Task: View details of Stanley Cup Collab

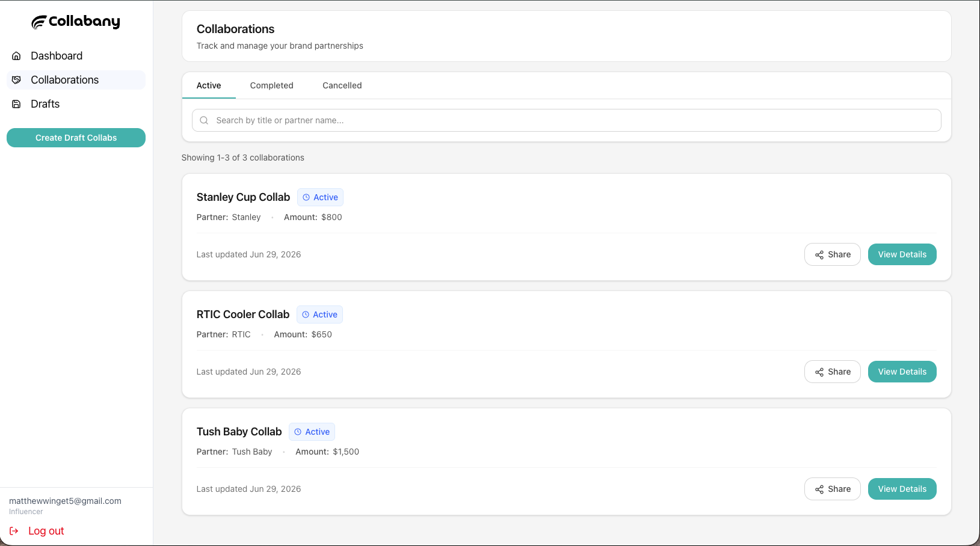Action: [902, 254]
